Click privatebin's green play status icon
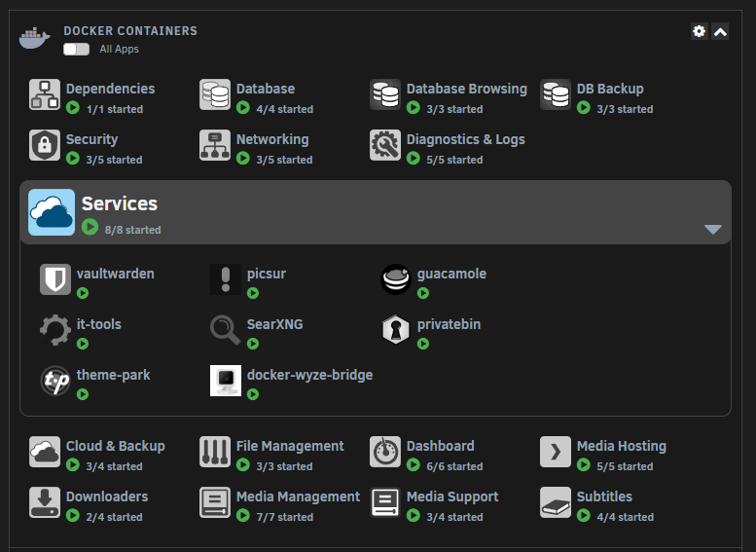756x552 pixels. tap(423, 344)
